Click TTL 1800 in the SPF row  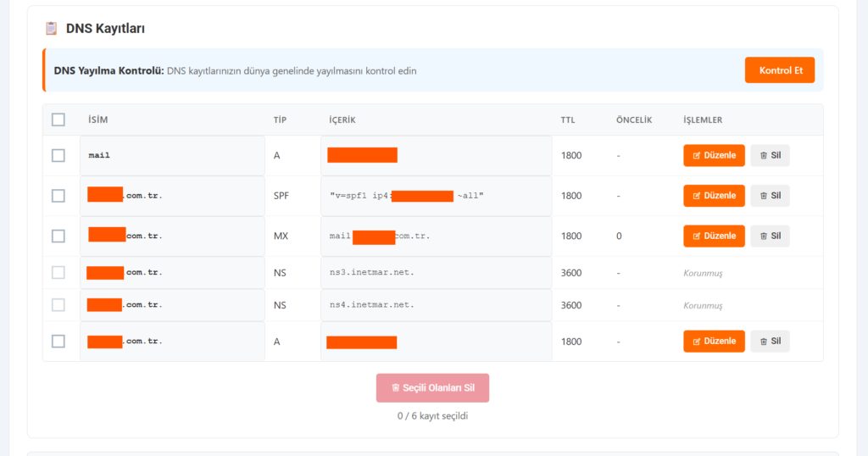[x=571, y=196]
